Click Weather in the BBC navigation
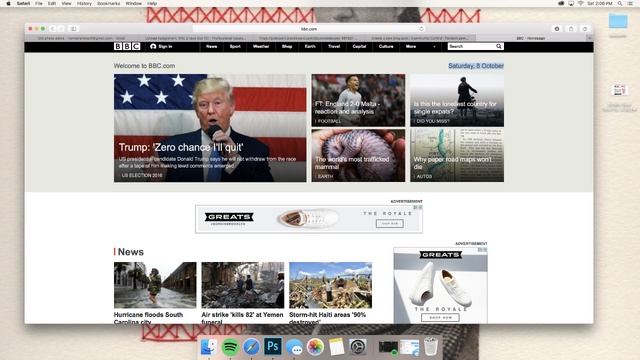Viewport: 640px width, 360px height. 261,47
